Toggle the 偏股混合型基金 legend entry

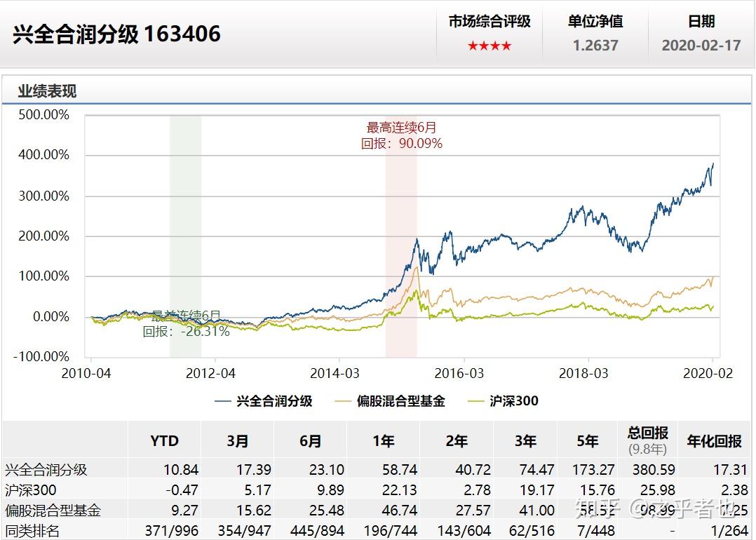tap(390, 401)
